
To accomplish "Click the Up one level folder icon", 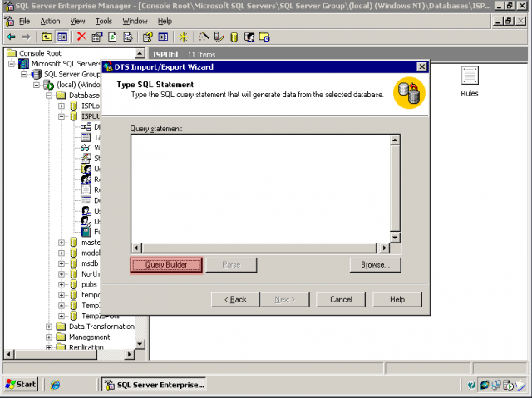I will point(47,37).
